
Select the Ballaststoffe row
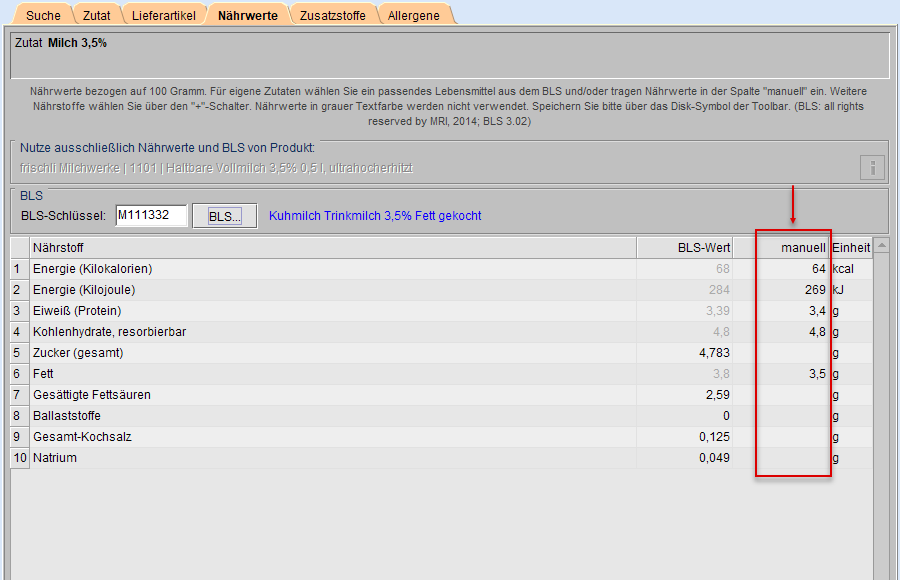[442, 416]
